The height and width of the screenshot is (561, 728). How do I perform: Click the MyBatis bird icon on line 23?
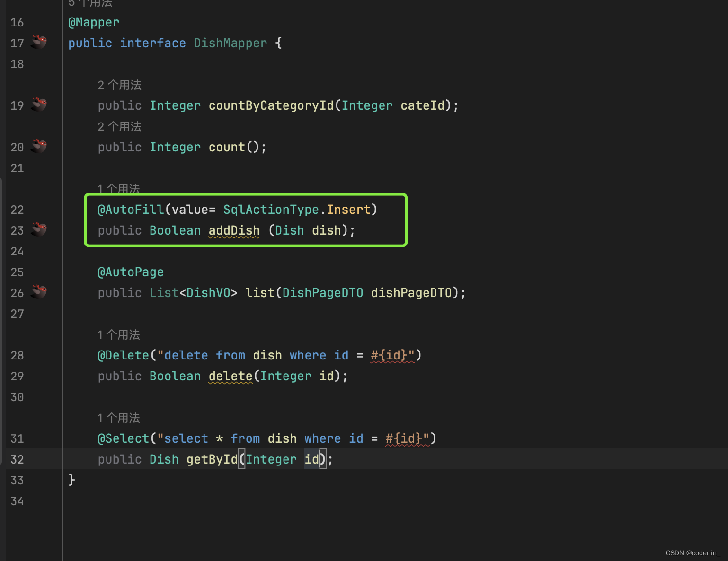coord(39,229)
